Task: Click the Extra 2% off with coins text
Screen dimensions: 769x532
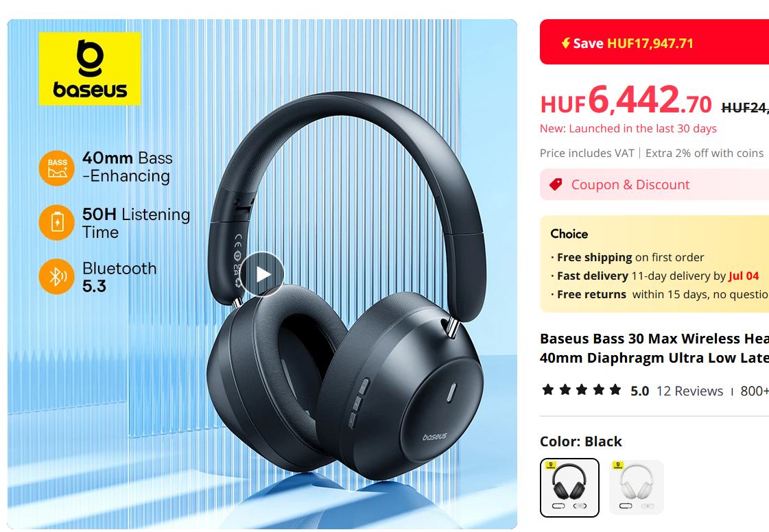Action: pos(705,153)
